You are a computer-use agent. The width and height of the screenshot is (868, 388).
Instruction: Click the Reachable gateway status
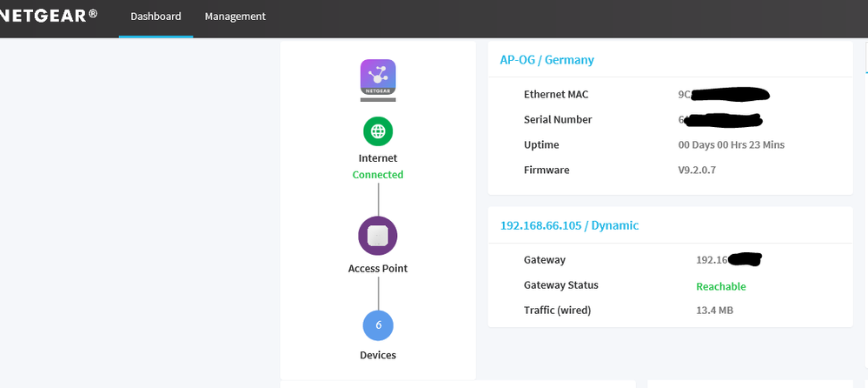(720, 286)
